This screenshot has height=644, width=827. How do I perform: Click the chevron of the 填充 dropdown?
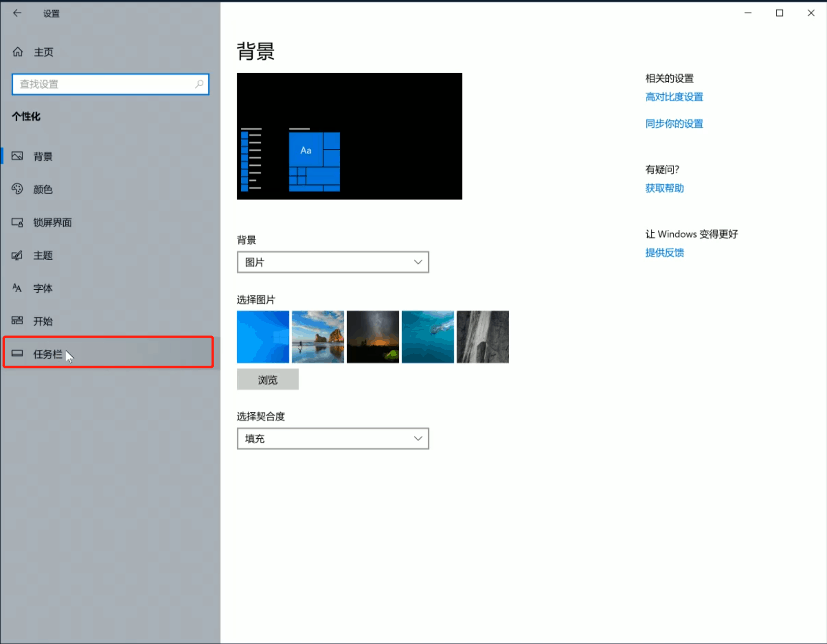coord(418,439)
